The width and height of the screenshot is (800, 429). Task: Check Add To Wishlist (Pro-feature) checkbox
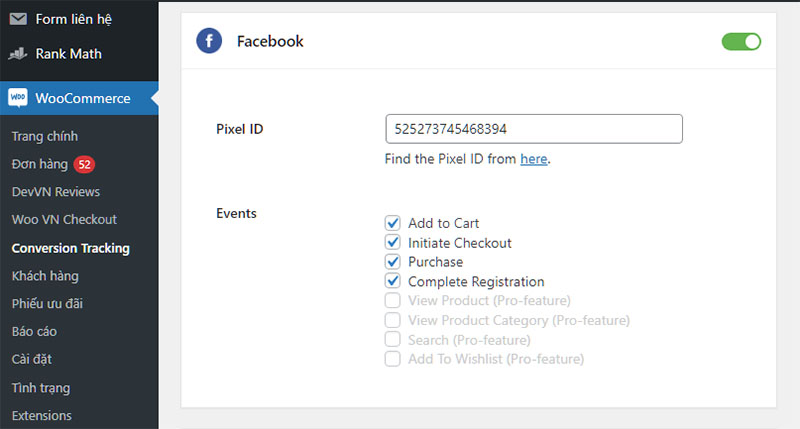[x=392, y=359]
